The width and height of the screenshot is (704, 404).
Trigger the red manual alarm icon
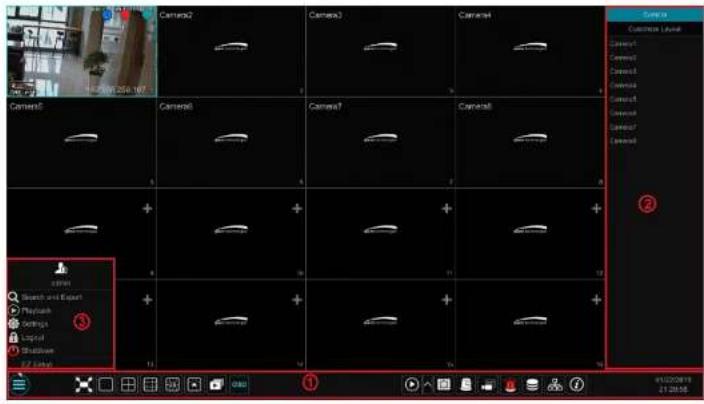[510, 385]
